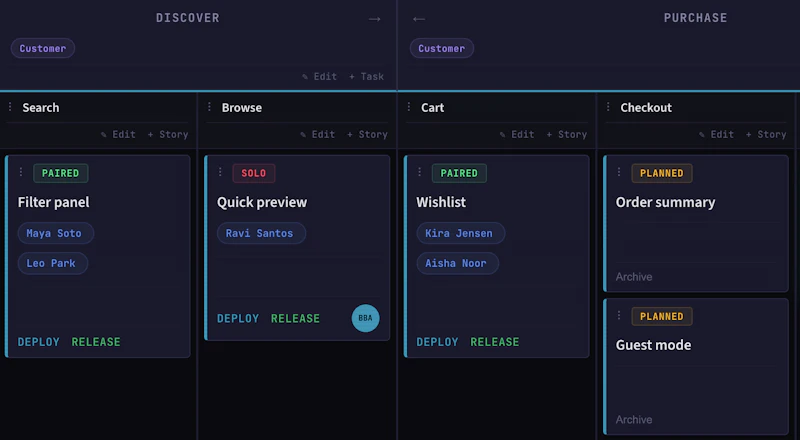Add a Story under Cart
This screenshot has width=800, height=440.
[x=567, y=134]
